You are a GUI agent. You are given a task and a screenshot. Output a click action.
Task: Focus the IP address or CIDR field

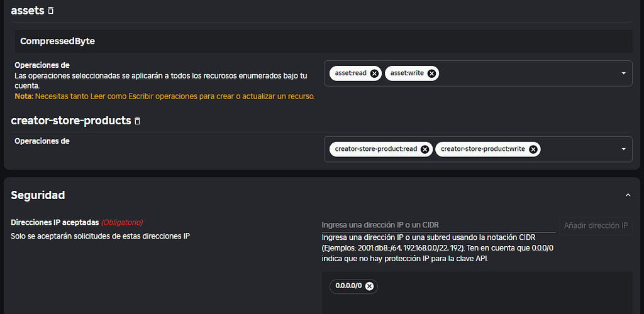[x=438, y=225]
